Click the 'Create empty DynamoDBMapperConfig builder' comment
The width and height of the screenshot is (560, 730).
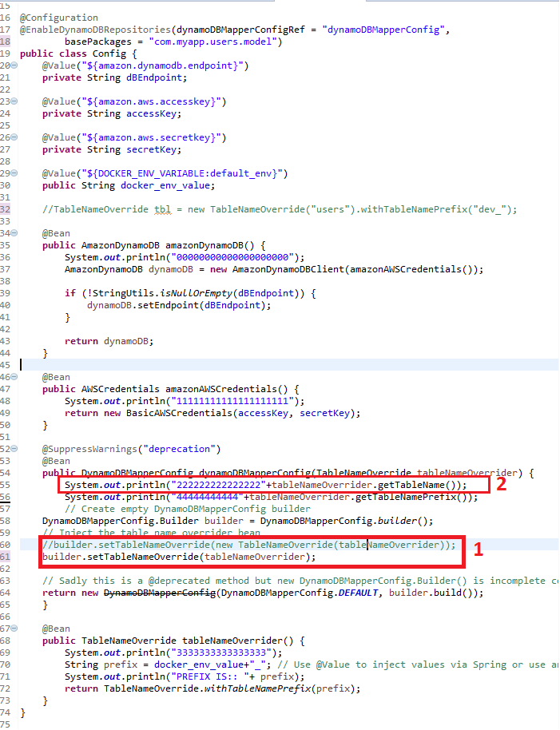point(188,510)
